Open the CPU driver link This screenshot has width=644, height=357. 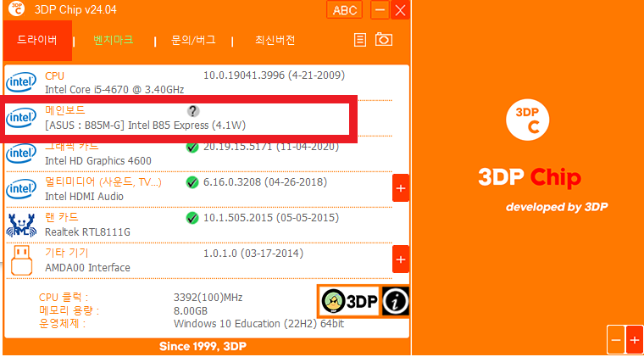pyautogui.click(x=54, y=76)
